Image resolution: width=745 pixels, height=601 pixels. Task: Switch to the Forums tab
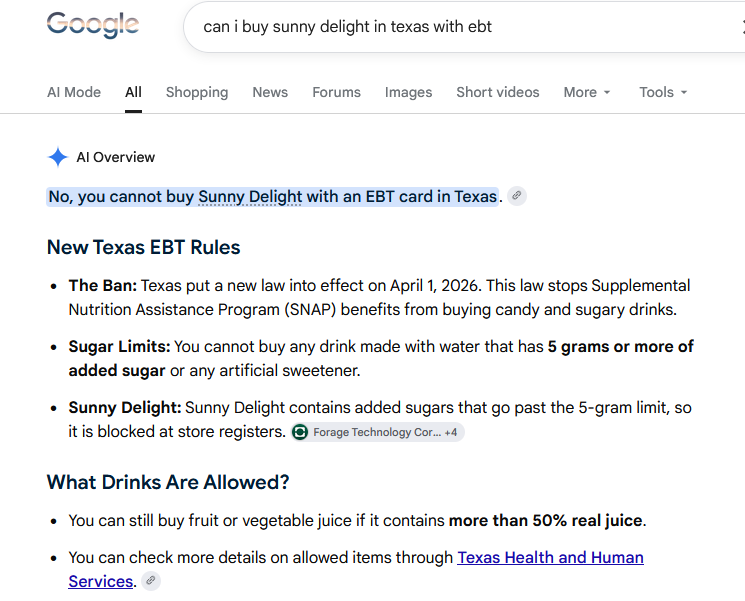[336, 92]
